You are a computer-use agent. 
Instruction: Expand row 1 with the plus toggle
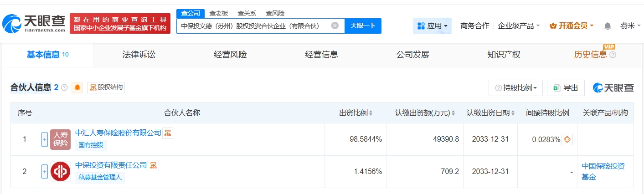[x=45, y=139]
